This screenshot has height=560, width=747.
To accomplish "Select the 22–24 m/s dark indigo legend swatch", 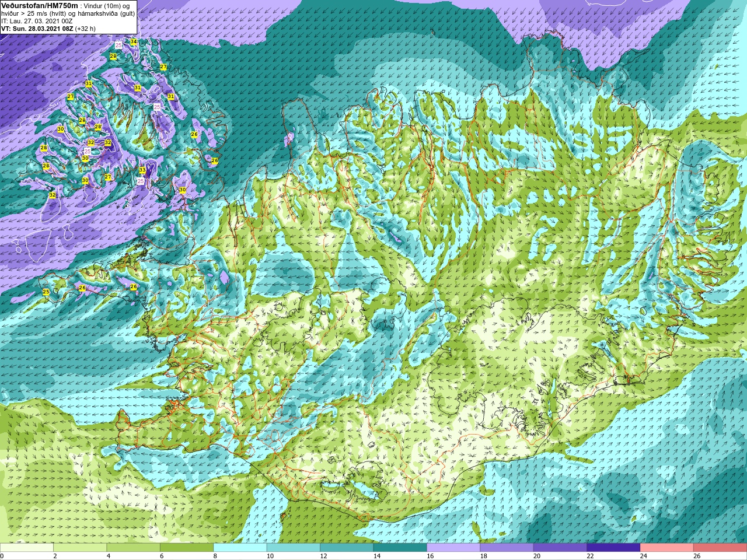I will (x=614, y=548).
